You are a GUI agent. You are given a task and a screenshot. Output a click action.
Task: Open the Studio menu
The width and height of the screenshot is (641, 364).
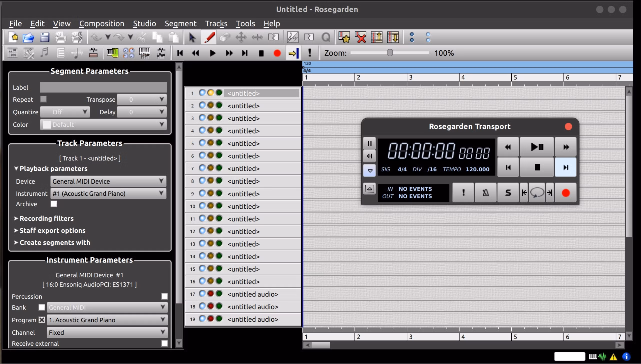(144, 23)
